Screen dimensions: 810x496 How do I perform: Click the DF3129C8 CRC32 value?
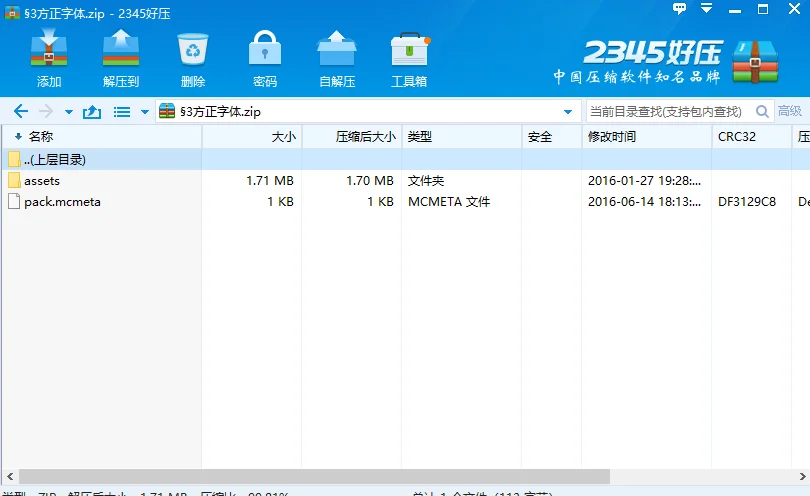[747, 202]
